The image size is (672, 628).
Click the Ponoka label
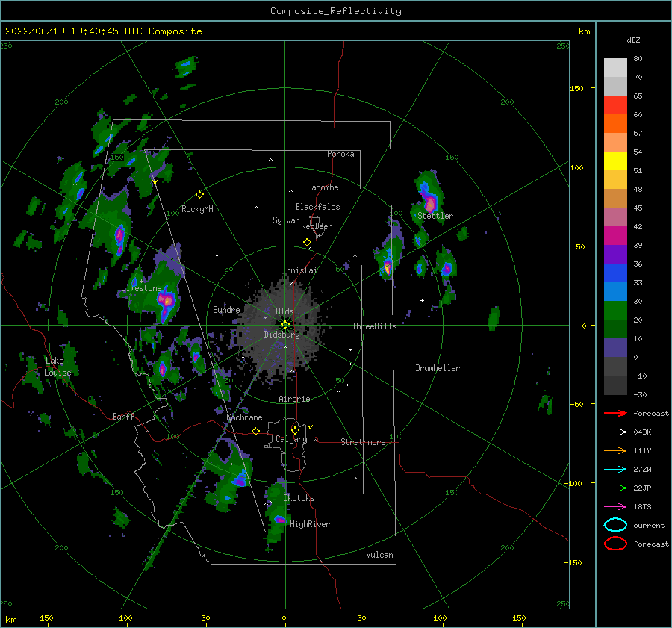pyautogui.click(x=340, y=154)
